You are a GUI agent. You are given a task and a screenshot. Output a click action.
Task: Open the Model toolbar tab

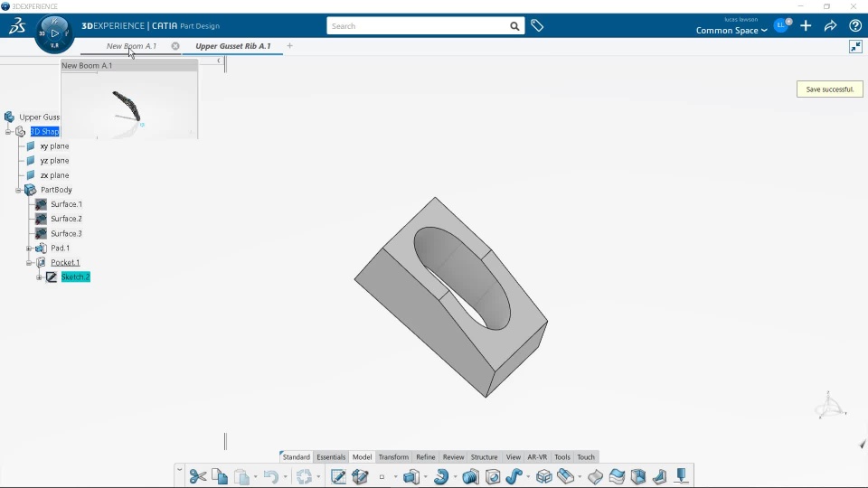(x=362, y=457)
